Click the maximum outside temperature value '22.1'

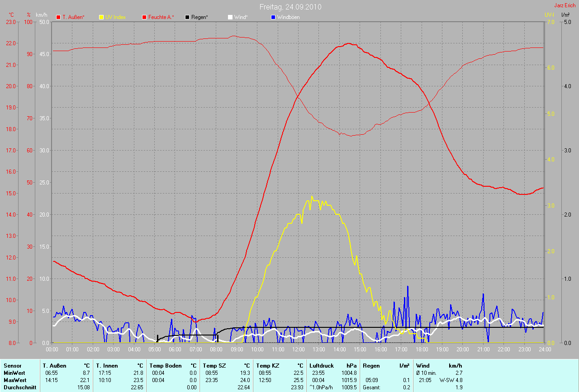[85, 380]
